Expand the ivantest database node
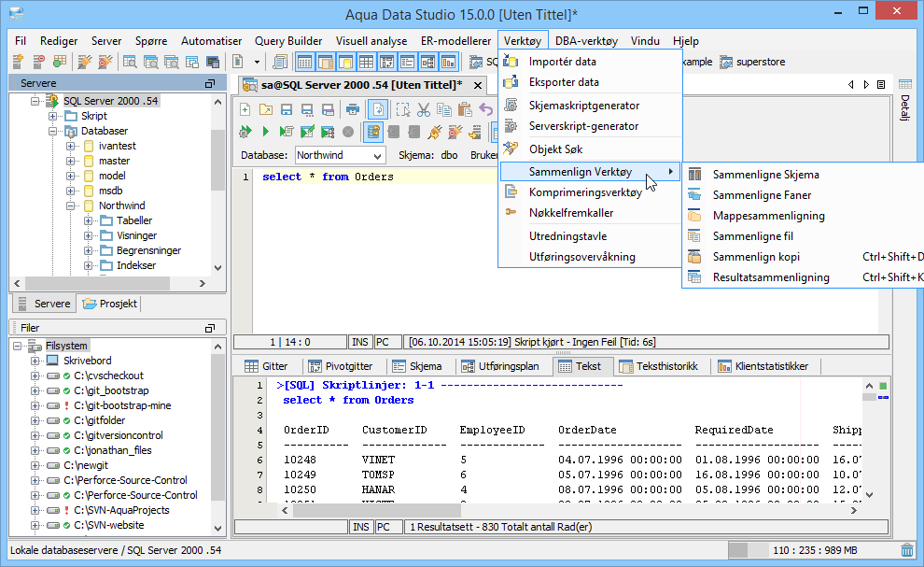This screenshot has width=924, height=567. 71,146
